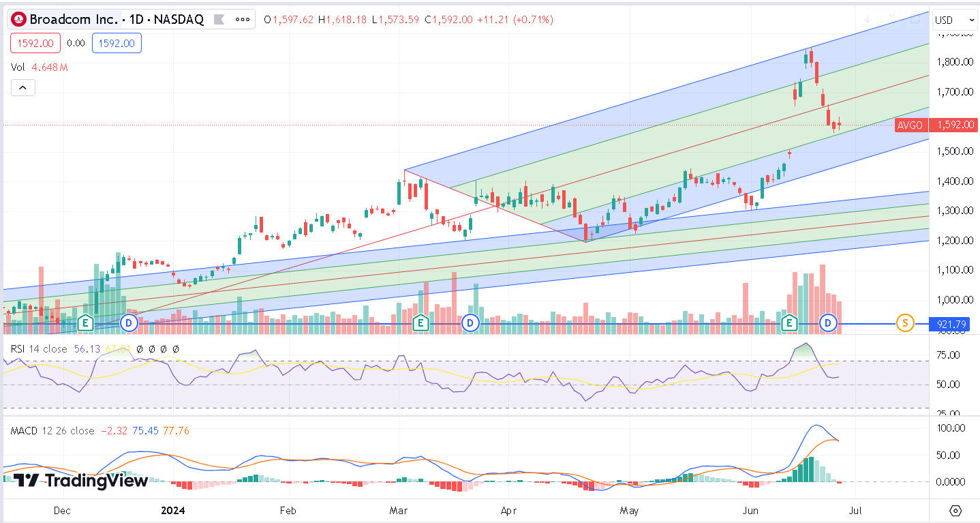This screenshot has width=980, height=523.
Task: Click the +11.21 (+0.71%) change value
Action: coord(515,20)
